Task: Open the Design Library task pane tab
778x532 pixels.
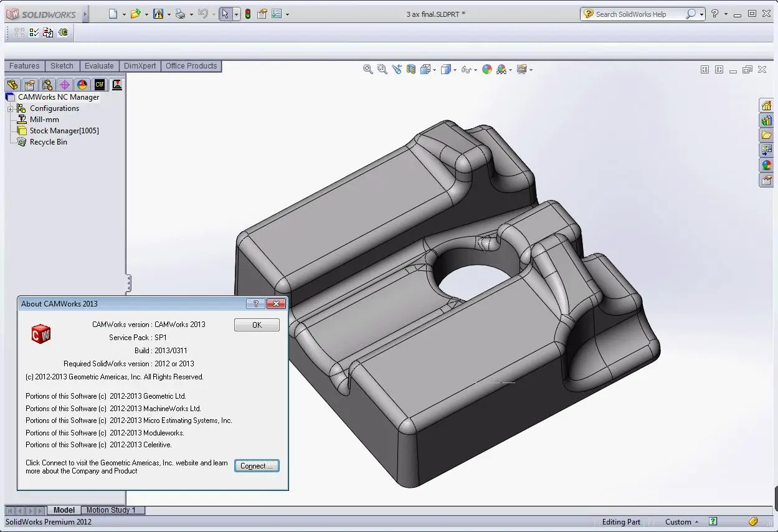Action: (766, 120)
